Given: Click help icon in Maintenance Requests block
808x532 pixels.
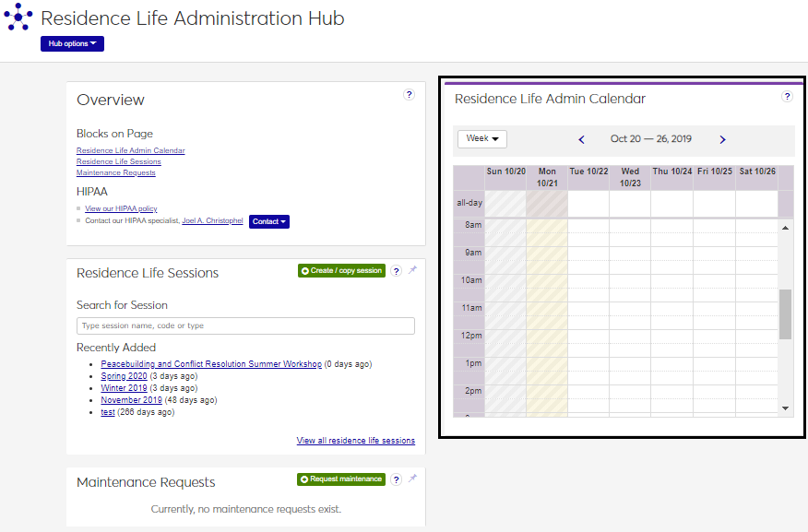Looking at the screenshot, I should click(396, 479).
